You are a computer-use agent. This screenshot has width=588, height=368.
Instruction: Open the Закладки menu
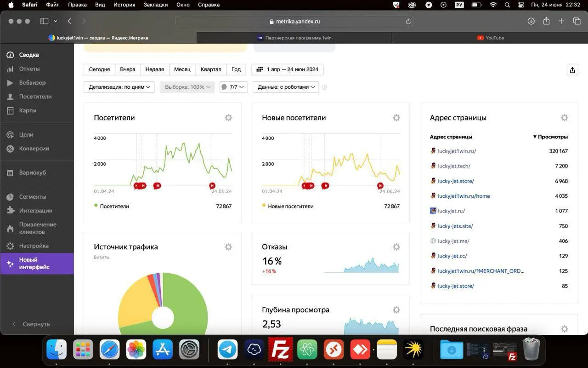(x=156, y=5)
